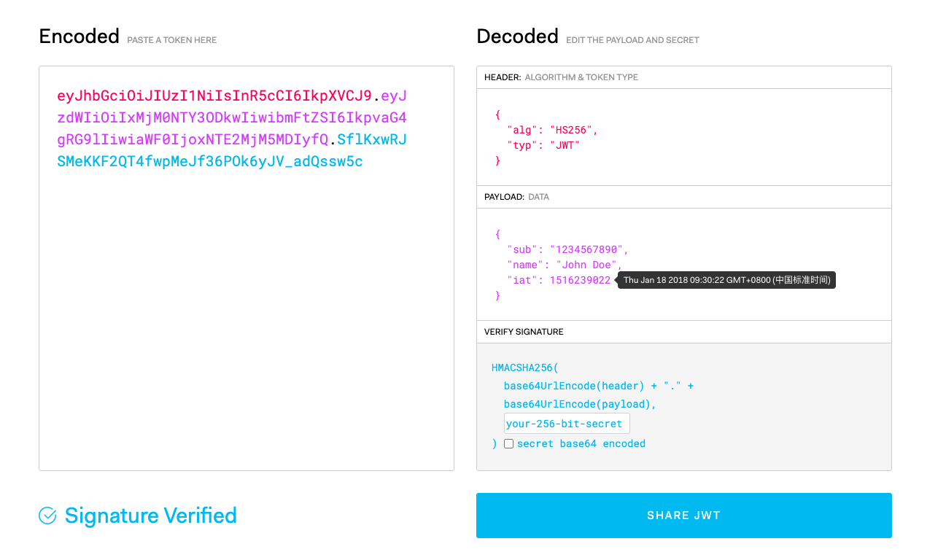Click the iat value 1516239022
Image resolution: width=946 pixels, height=560 pixels.
pos(580,280)
